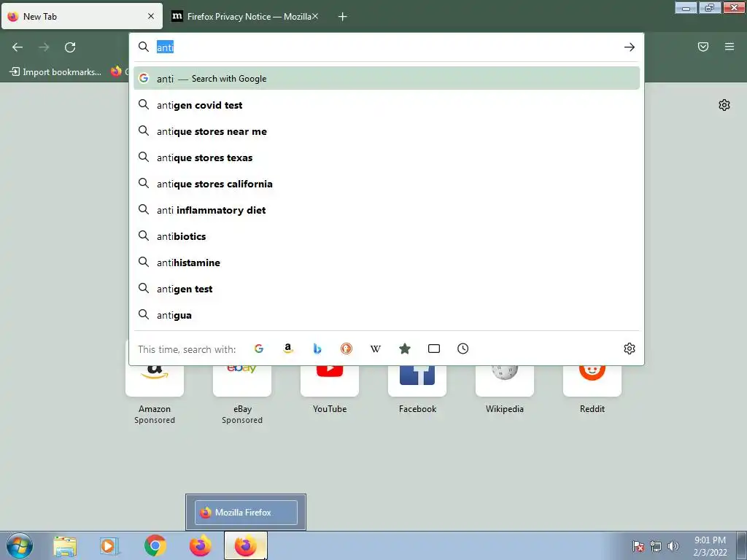
Task: Click the taskbar clock showing 9:01 PM
Action: point(710,546)
